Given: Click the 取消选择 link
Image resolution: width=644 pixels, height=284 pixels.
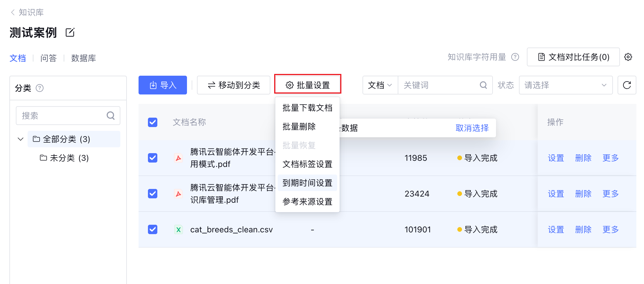Looking at the screenshot, I should pos(472,128).
